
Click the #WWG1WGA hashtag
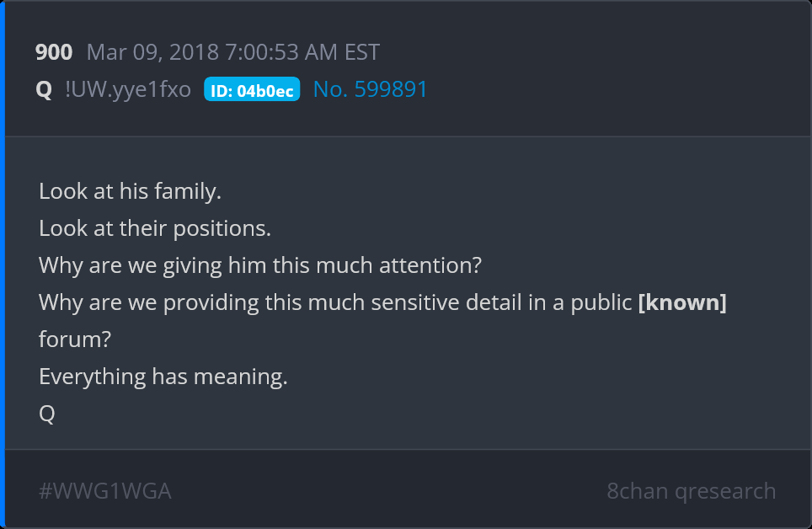click(x=105, y=491)
